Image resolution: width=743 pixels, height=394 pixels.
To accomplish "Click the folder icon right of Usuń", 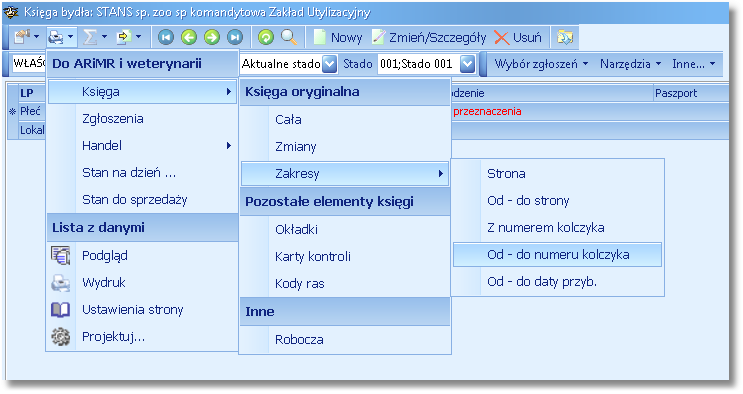I will (565, 37).
